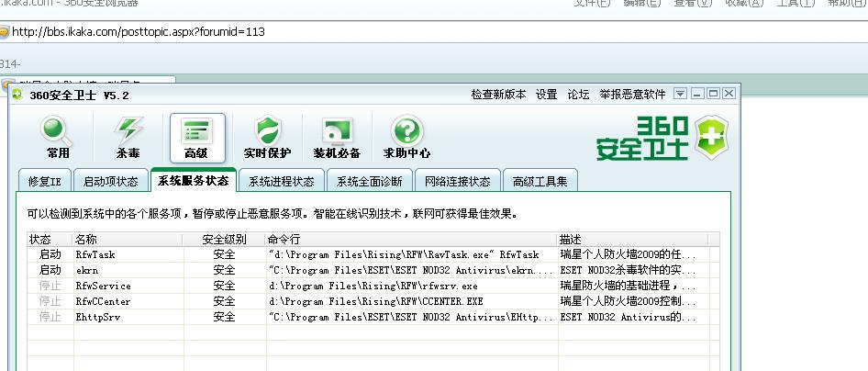Sort by the 名称 column header

click(x=128, y=239)
